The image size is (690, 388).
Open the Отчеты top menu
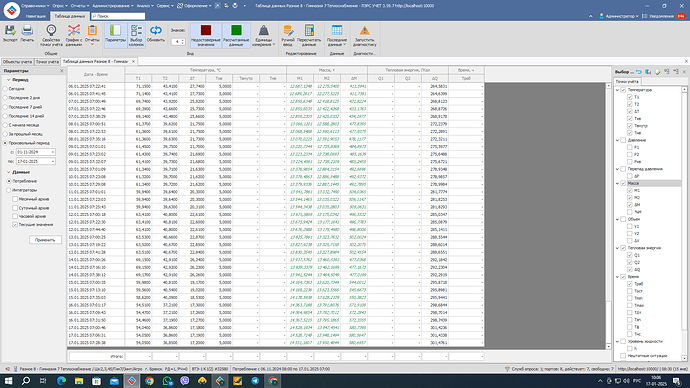80,6
